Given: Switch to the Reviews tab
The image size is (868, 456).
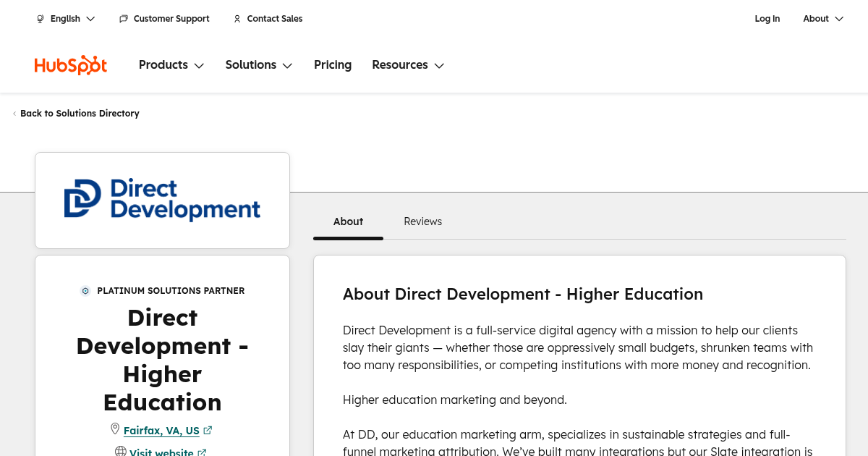Looking at the screenshot, I should [x=422, y=221].
